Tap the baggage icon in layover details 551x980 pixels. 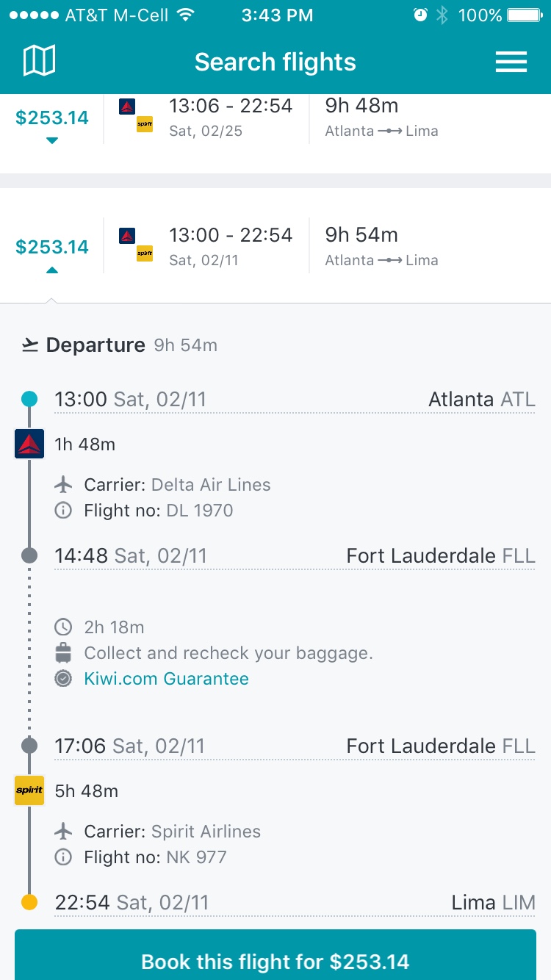pyautogui.click(x=64, y=653)
